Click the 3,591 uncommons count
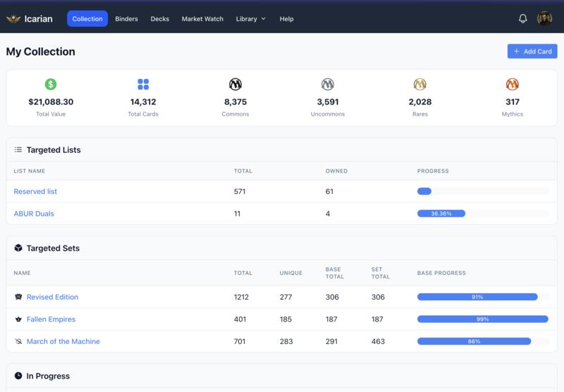Viewport: 564px width, 392px height. 328,102
